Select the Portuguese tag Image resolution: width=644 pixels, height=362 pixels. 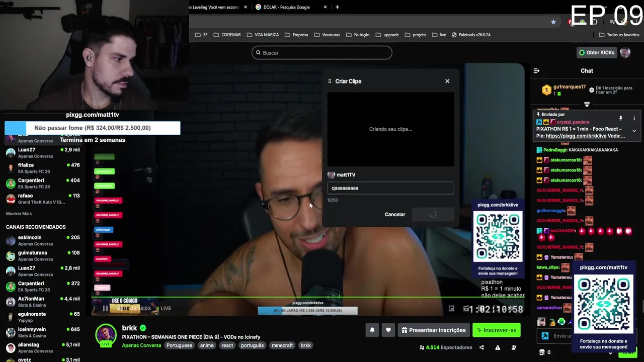coord(179,345)
